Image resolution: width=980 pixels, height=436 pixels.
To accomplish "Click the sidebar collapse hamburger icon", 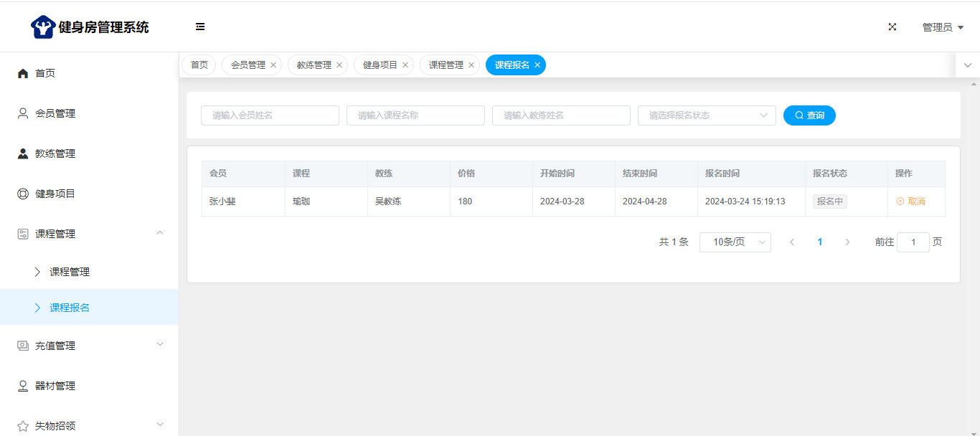I will (200, 27).
